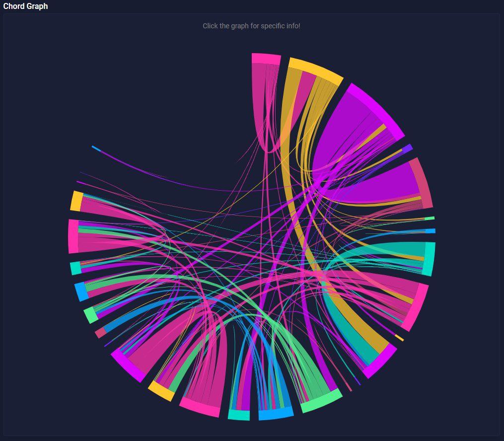This screenshot has width=504, height=441.
Task: Select the yellow arc at the top of the chord graph
Action: pos(316,70)
